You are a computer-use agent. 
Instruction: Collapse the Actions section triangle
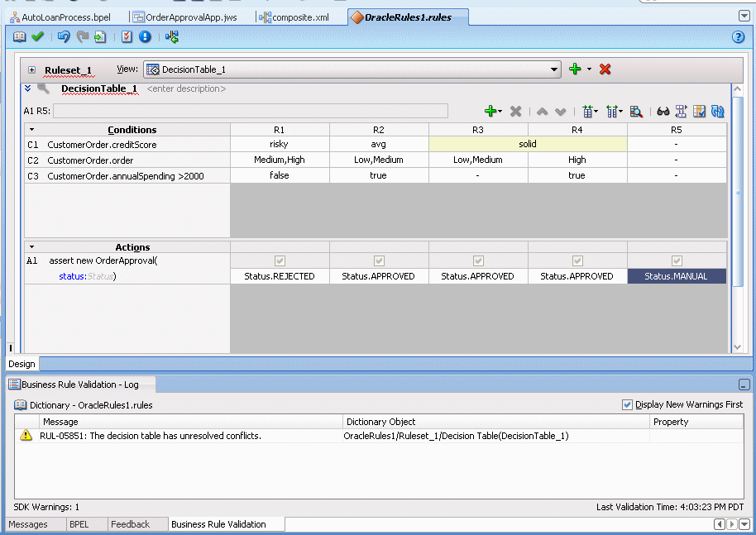point(31,246)
